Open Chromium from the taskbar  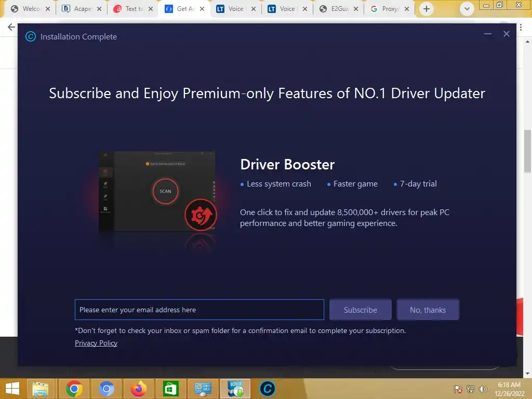106,389
